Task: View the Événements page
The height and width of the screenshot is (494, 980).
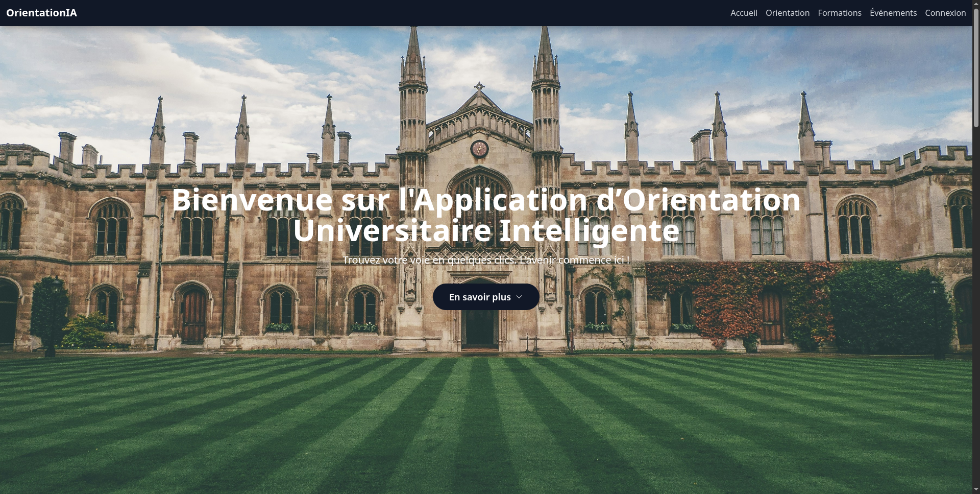Action: tap(893, 13)
